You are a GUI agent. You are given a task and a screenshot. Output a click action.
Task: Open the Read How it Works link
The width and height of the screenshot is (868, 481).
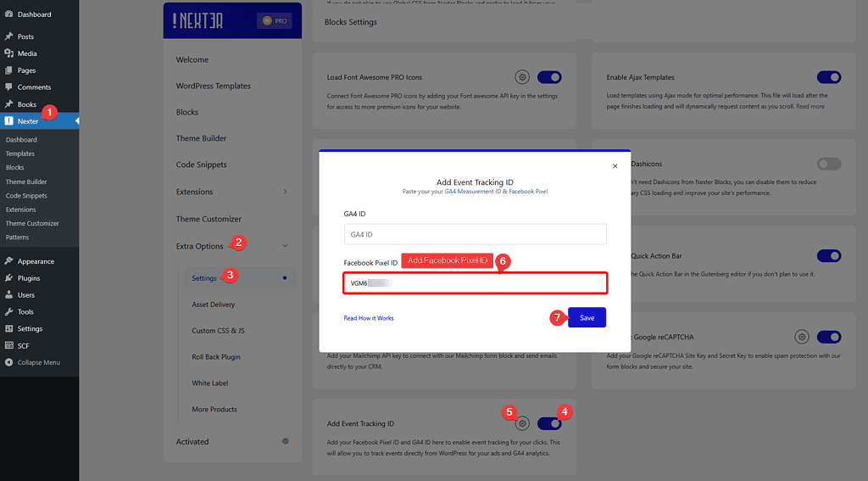[368, 318]
